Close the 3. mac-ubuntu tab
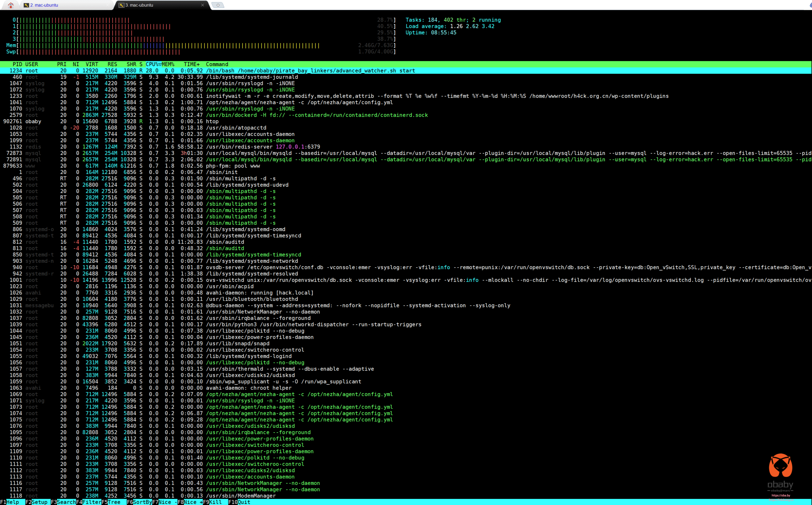 pyautogui.click(x=202, y=5)
